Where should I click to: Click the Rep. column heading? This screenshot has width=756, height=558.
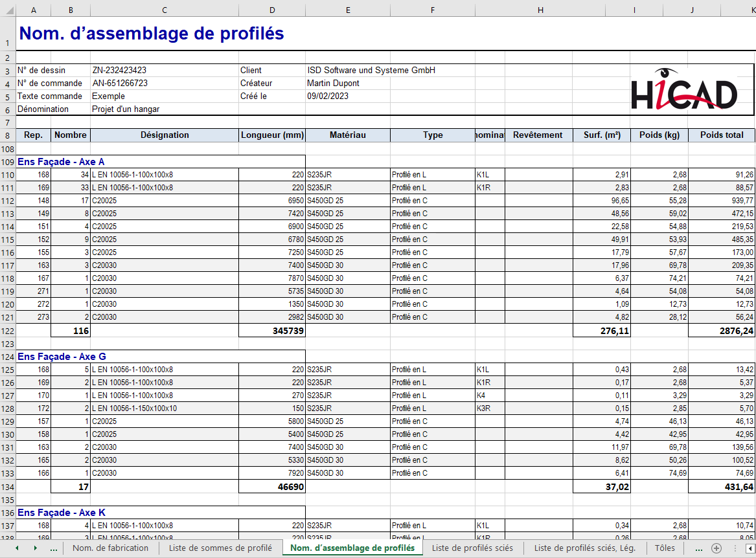[x=33, y=135]
